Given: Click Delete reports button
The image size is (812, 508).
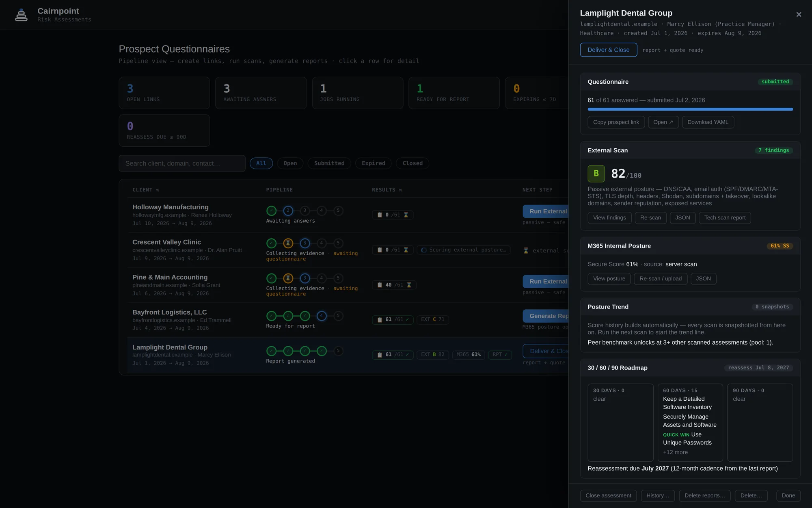Looking at the screenshot, I should click(x=704, y=495).
